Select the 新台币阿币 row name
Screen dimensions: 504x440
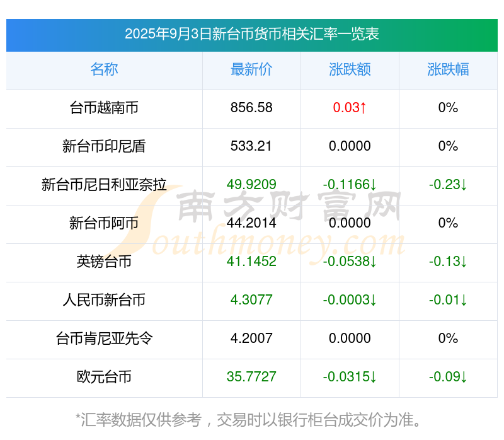pyautogui.click(x=104, y=223)
